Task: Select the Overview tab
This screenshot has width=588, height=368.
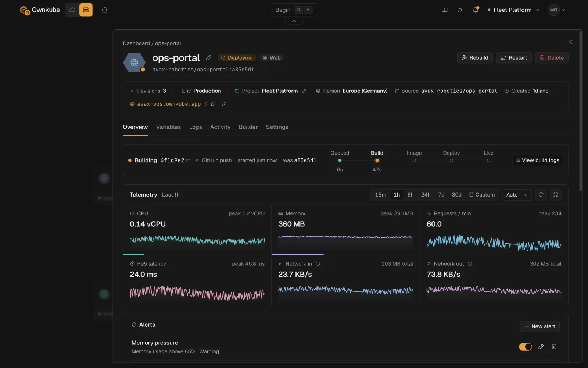Action: (135, 127)
